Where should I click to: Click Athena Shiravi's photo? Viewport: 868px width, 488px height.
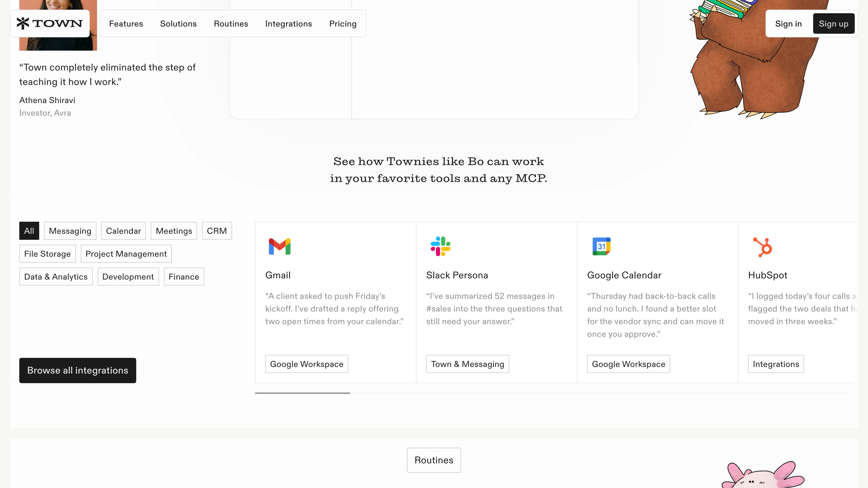click(x=58, y=25)
